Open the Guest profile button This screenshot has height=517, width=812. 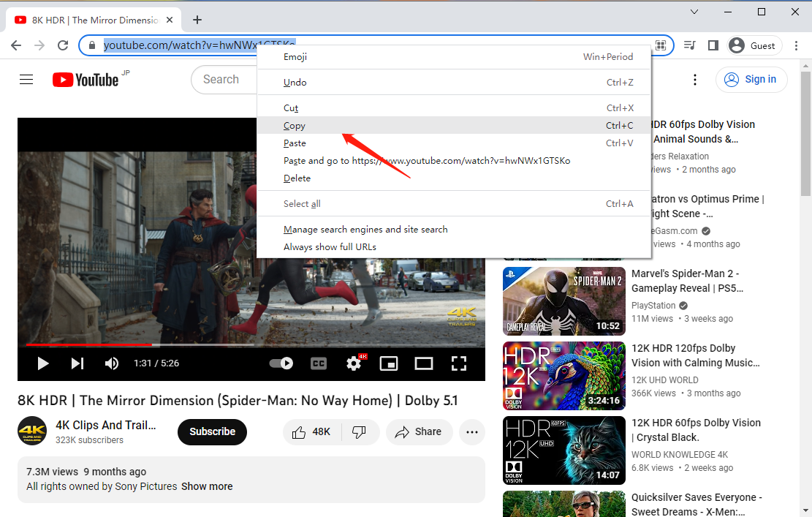(754, 45)
